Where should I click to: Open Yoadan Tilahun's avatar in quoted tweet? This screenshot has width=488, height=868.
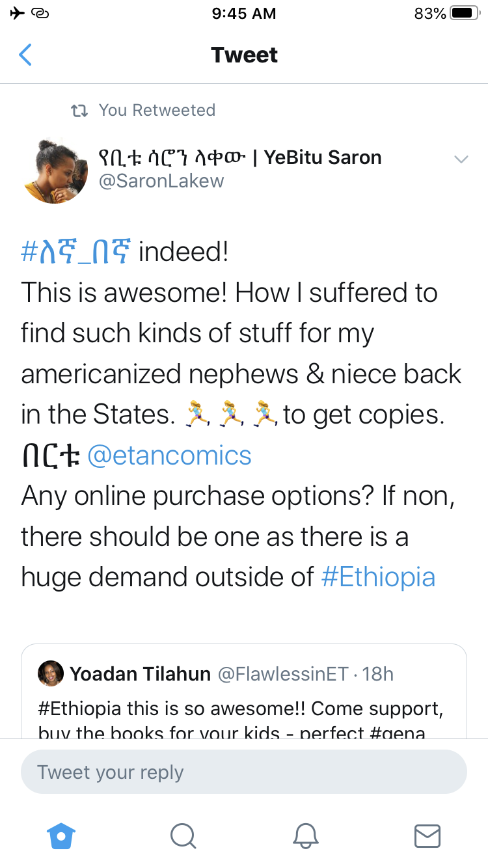(x=51, y=673)
